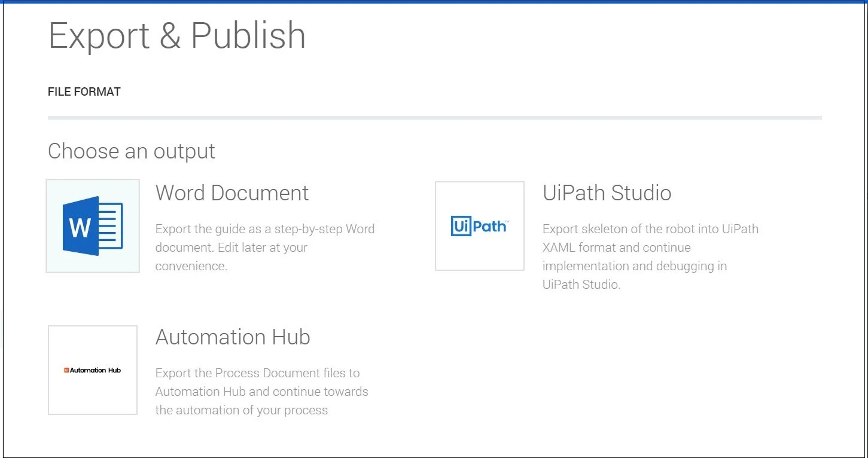The image size is (868, 458).
Task: Click the UiPath Studio heading
Action: click(x=607, y=193)
